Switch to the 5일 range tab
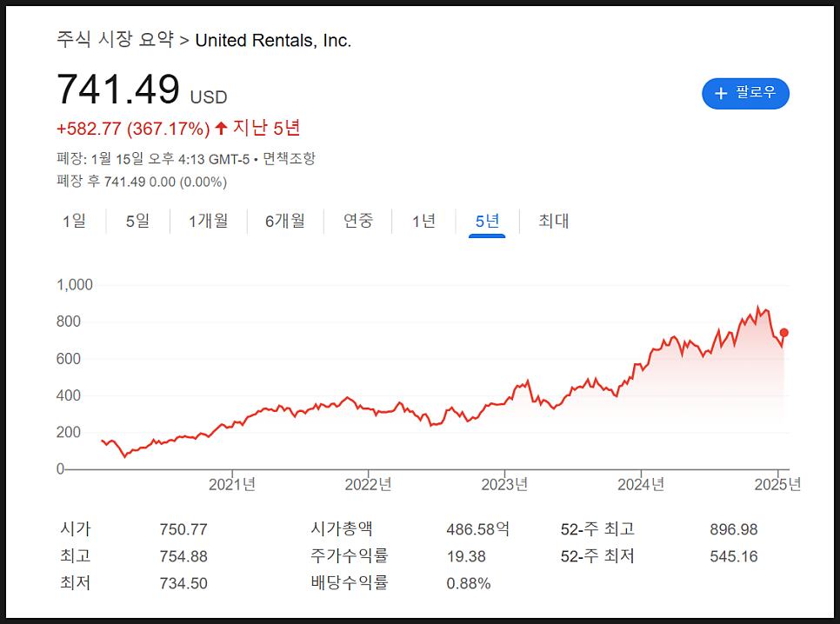 (137, 221)
